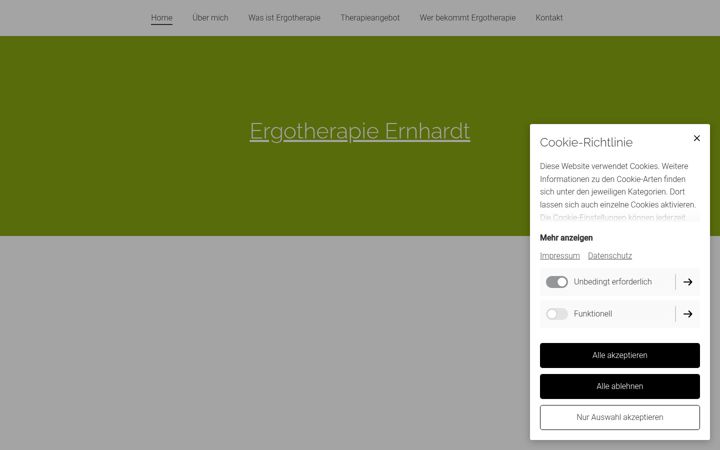Open details arrow for Unbedingt erforderlich
The height and width of the screenshot is (450, 720).
[687, 282]
